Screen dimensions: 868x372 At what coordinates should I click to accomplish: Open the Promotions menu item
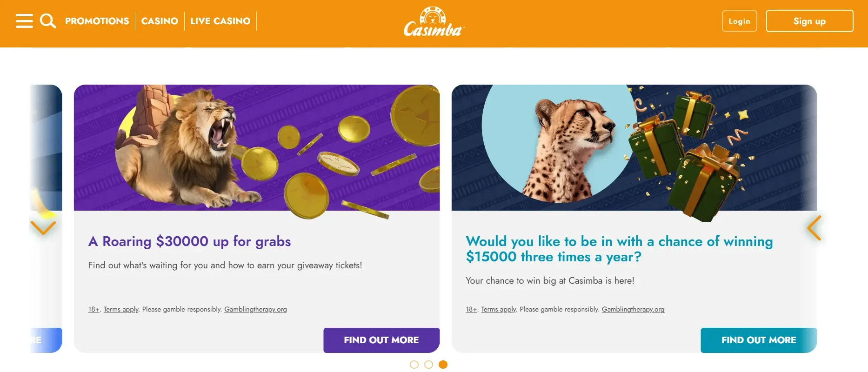[x=97, y=21]
